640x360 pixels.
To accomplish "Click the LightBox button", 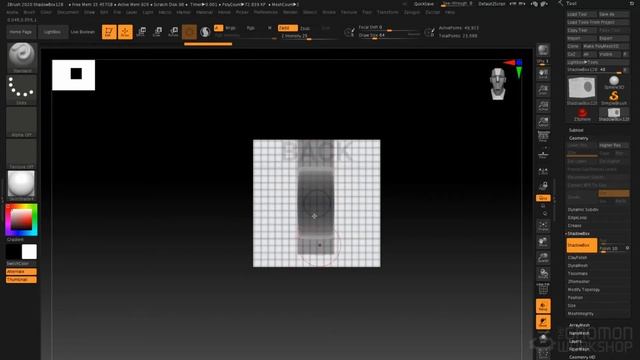I will (x=52, y=32).
